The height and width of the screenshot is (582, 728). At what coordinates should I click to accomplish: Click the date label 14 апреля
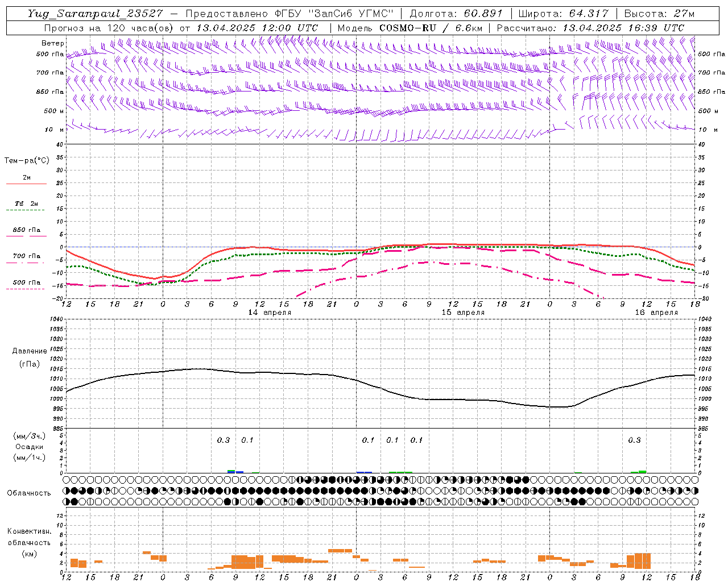(270, 313)
